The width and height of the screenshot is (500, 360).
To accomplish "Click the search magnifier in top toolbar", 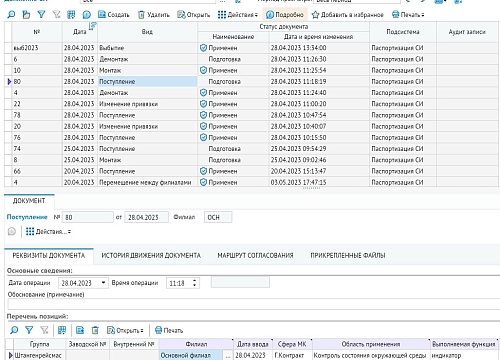I will 11,15.
